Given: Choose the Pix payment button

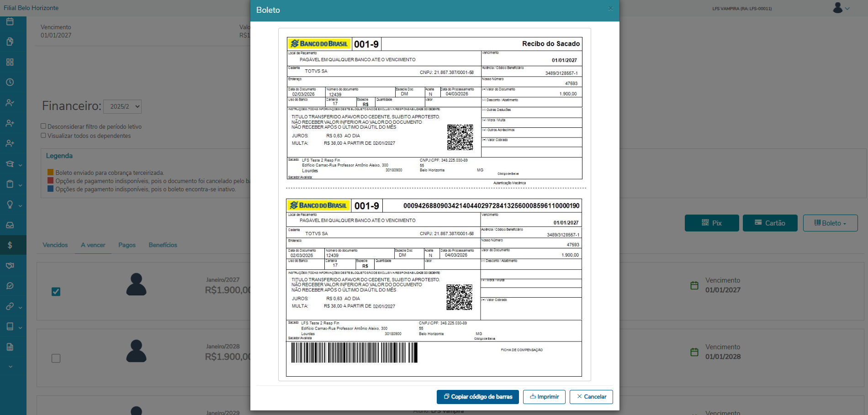Looking at the screenshot, I should [x=712, y=223].
